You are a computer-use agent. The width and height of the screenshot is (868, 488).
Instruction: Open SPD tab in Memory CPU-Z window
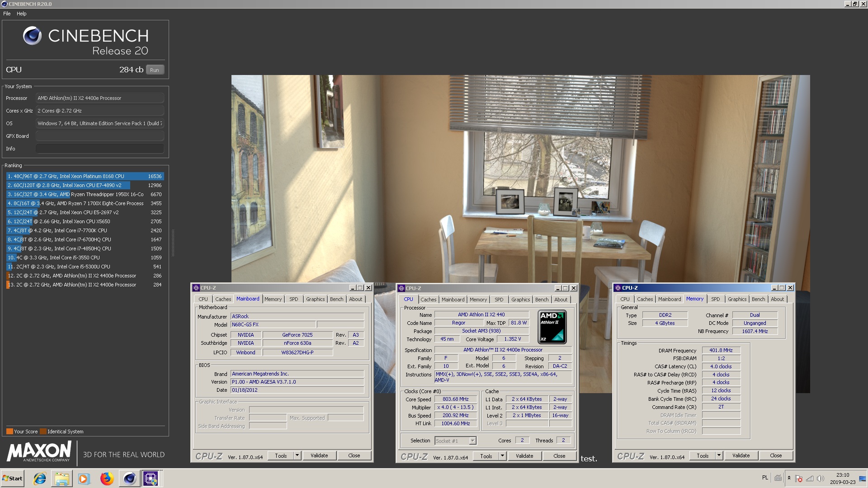(715, 299)
